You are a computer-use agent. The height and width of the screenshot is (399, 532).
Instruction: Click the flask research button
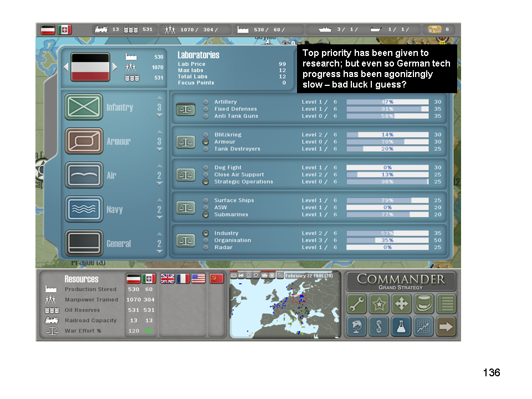[x=401, y=326]
